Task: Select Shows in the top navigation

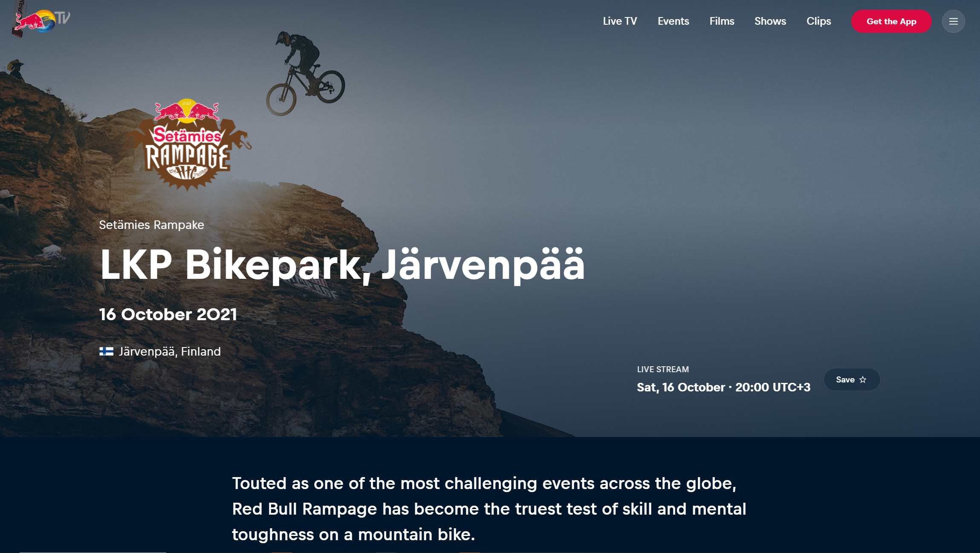Action: 770,21
